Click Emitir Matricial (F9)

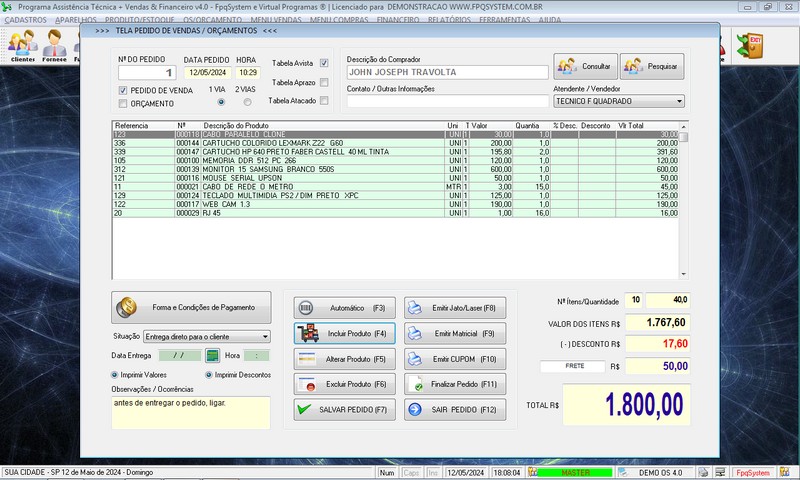[x=455, y=334]
